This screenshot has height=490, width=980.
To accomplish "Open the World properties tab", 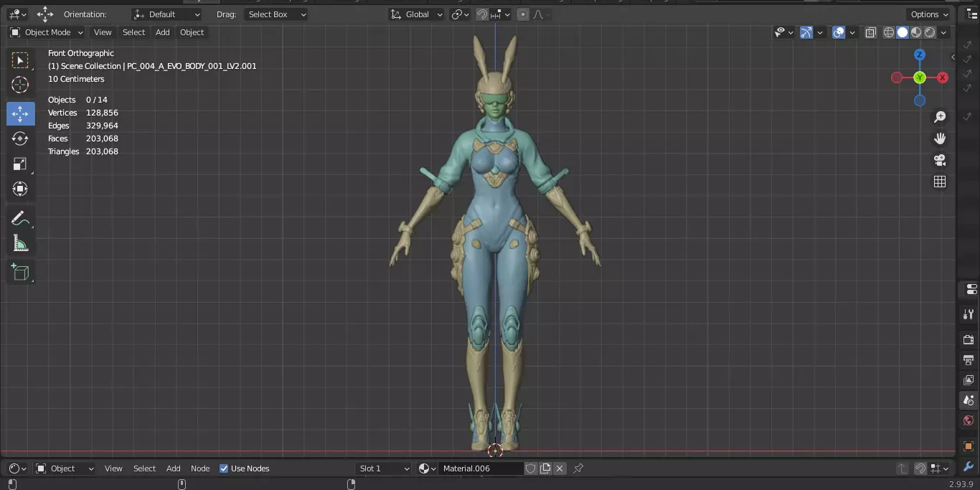I will pos(969,420).
